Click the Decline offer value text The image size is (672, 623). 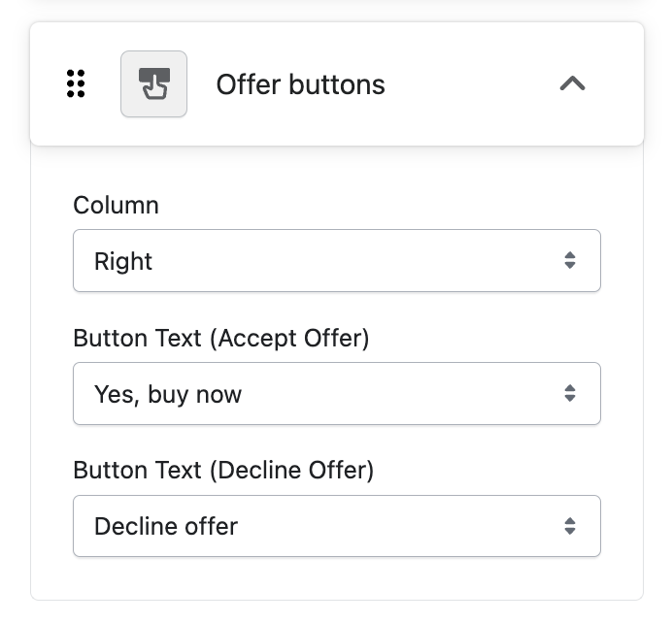pyautogui.click(x=166, y=527)
